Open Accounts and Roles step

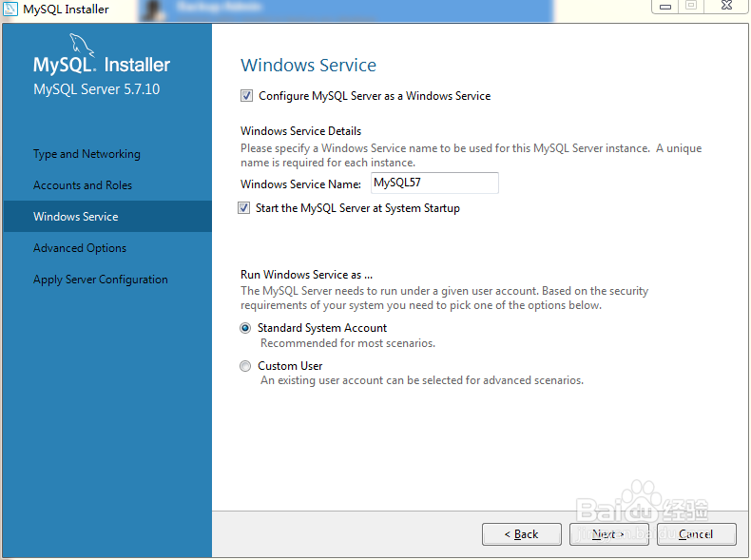(x=83, y=185)
